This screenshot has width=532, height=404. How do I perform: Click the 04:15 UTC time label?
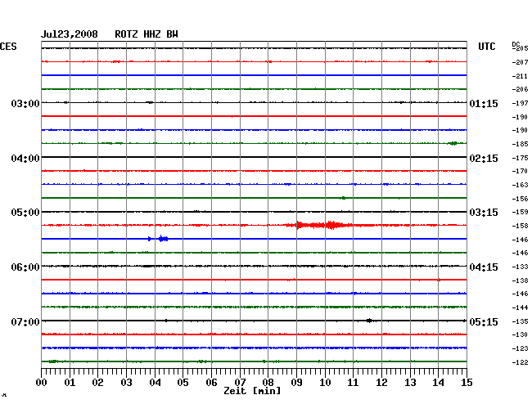[484, 267]
